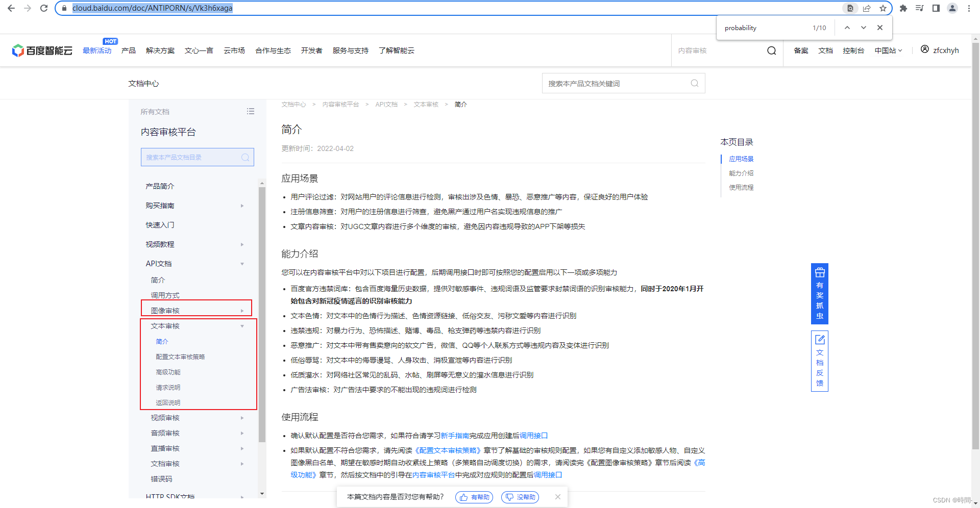Open 请求说明 in sidebar
980x508 pixels.
(168, 388)
